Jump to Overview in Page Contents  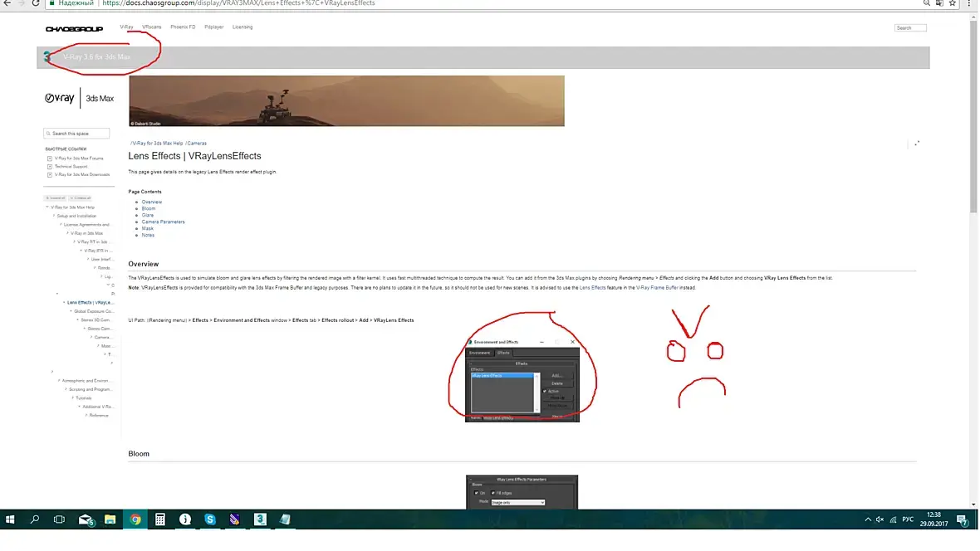(152, 202)
